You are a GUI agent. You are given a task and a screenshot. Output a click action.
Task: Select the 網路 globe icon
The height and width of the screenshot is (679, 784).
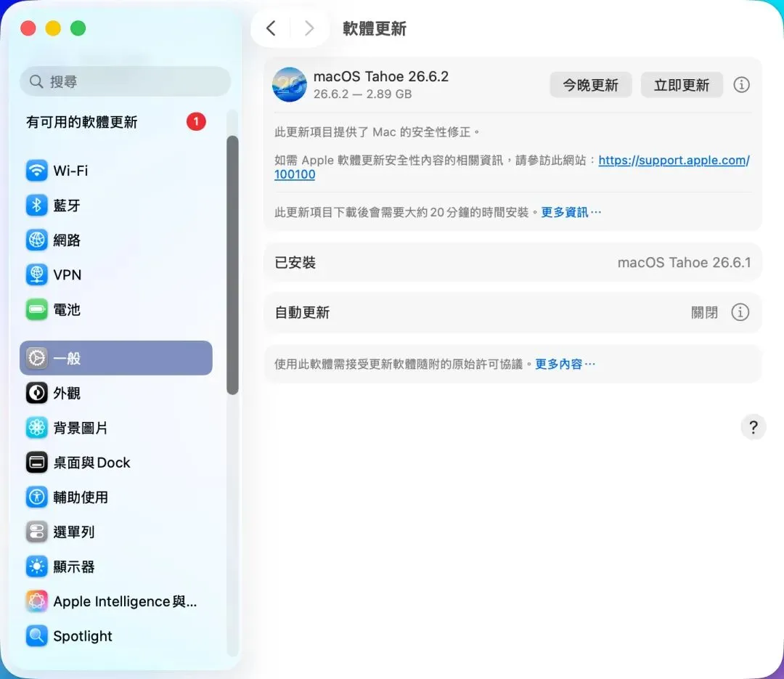pyautogui.click(x=36, y=240)
